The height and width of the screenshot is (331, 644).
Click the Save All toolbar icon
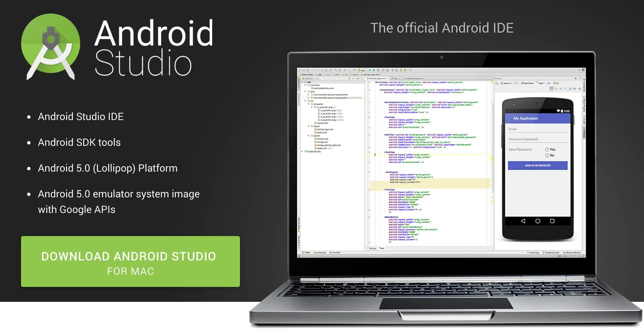click(303, 70)
